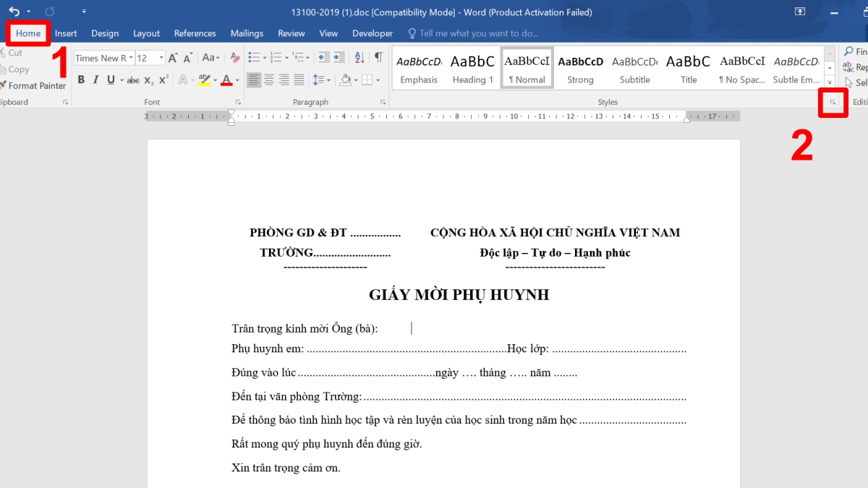Toggle bold formatting
The height and width of the screenshot is (488, 868).
point(80,79)
